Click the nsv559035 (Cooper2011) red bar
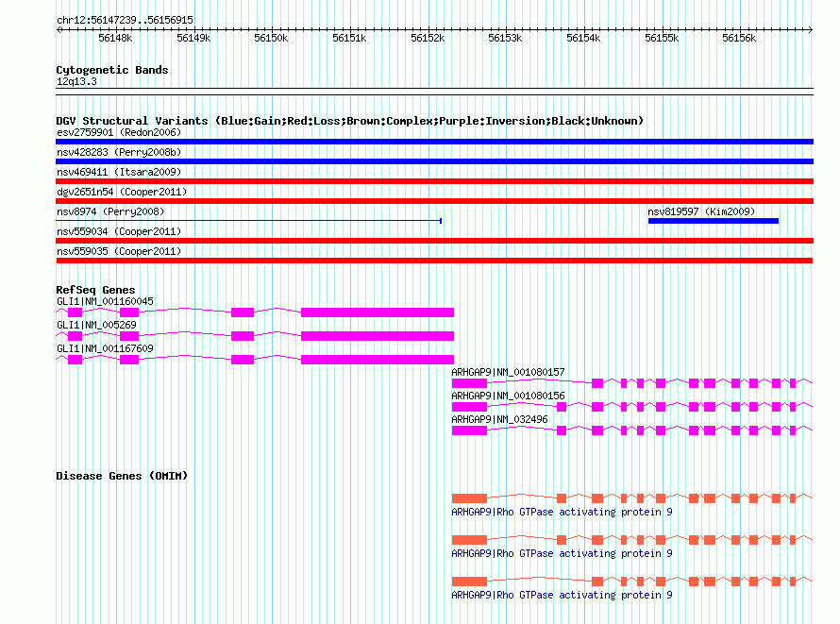 (x=434, y=261)
